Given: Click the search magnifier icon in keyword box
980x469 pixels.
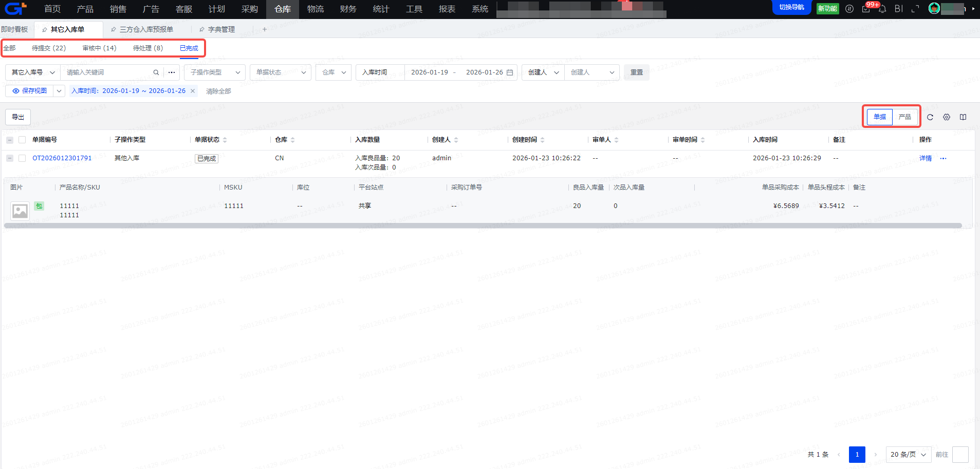Looking at the screenshot, I should (156, 72).
